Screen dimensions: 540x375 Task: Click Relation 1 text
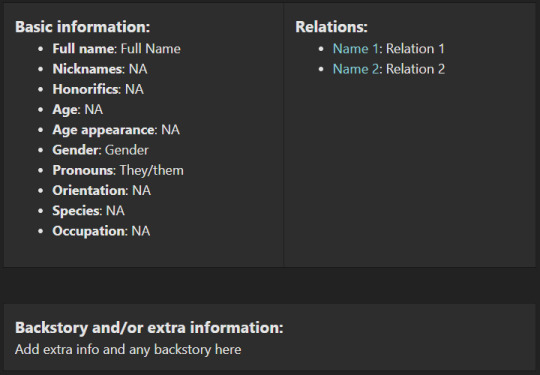point(415,49)
